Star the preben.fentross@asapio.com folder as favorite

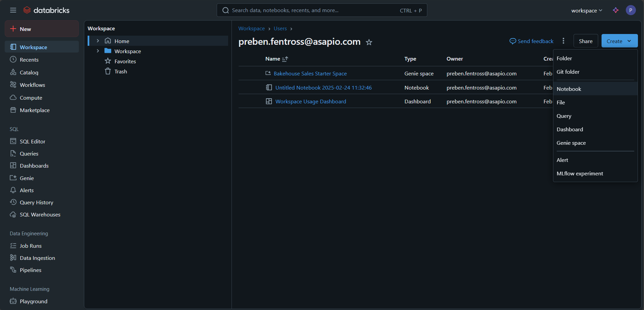coord(369,42)
